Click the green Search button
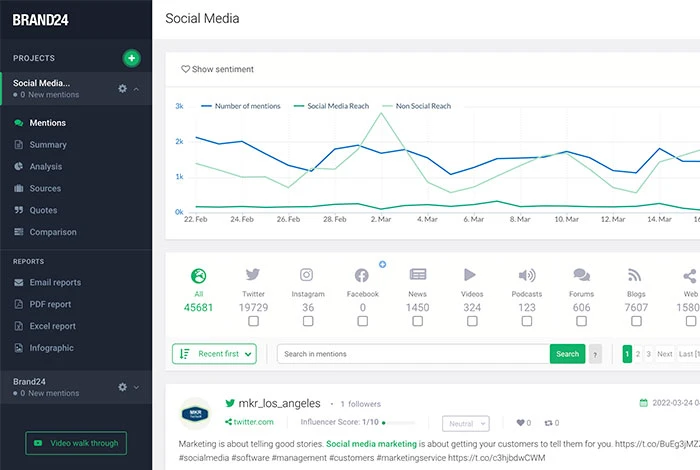 point(567,354)
